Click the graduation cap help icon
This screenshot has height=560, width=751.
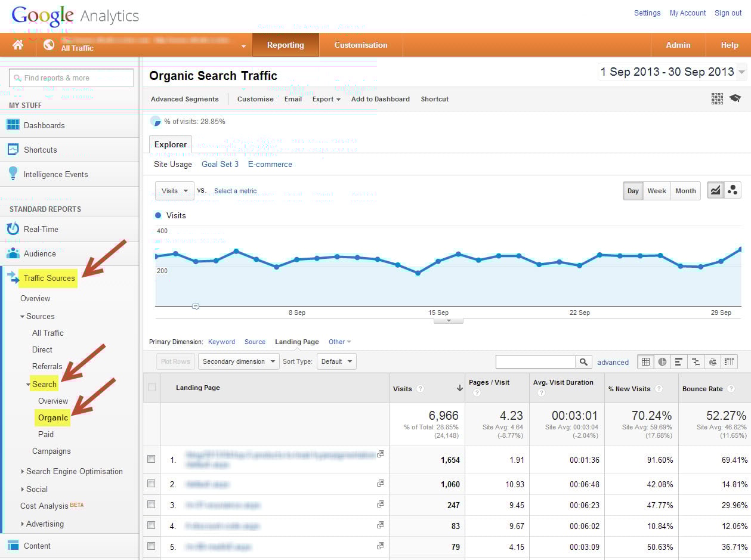point(735,98)
